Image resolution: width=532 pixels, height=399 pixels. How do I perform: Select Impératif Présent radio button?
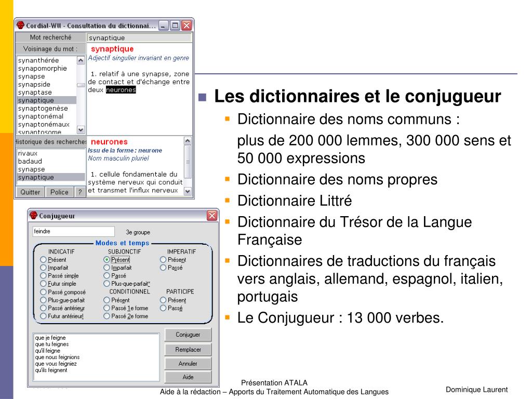(x=163, y=260)
